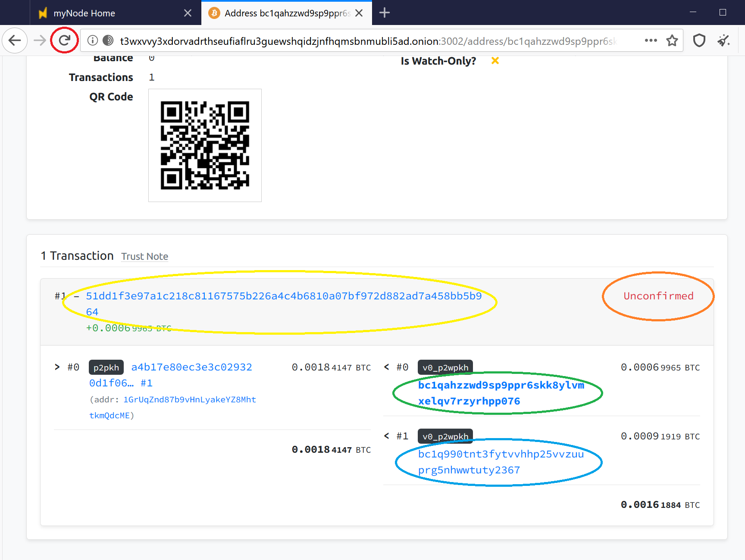
Task: Minimize the browser window
Action: click(x=693, y=12)
